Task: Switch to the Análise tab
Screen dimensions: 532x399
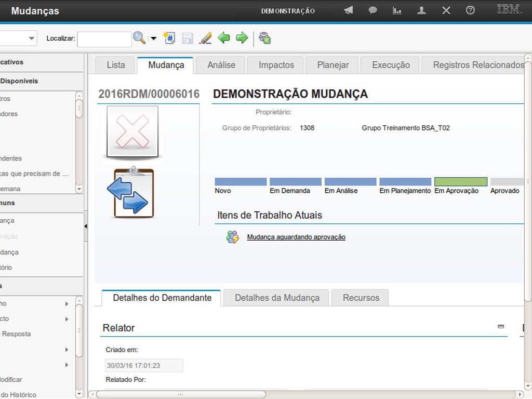Action: point(221,65)
